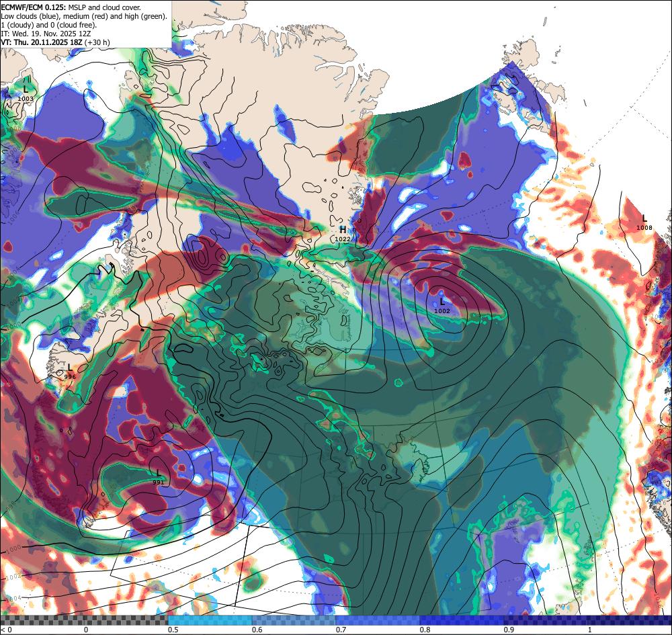672x635 pixels.
Task: Click the title 'ECMWF/ECM 0.125: MSLP and cloud cover.'
Action: click(x=71, y=7)
